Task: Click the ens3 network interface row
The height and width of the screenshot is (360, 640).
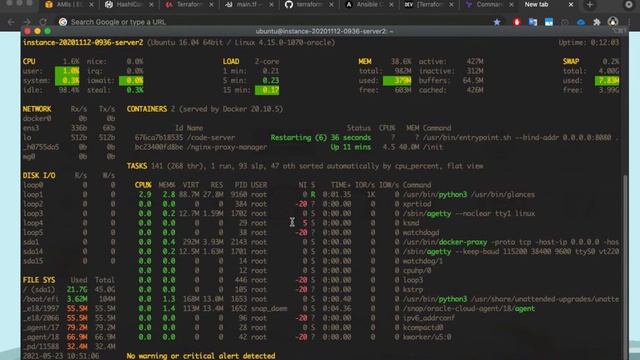Action: [69, 128]
